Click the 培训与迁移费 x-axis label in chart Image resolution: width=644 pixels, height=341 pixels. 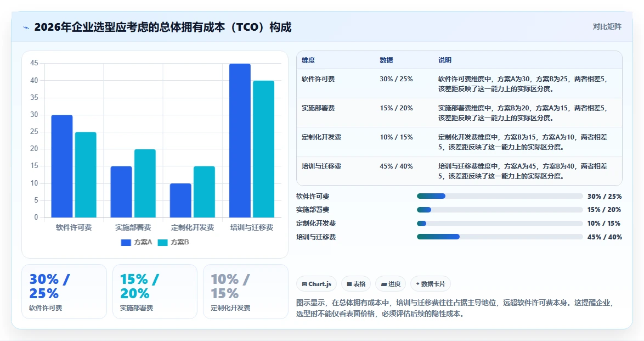(x=252, y=227)
